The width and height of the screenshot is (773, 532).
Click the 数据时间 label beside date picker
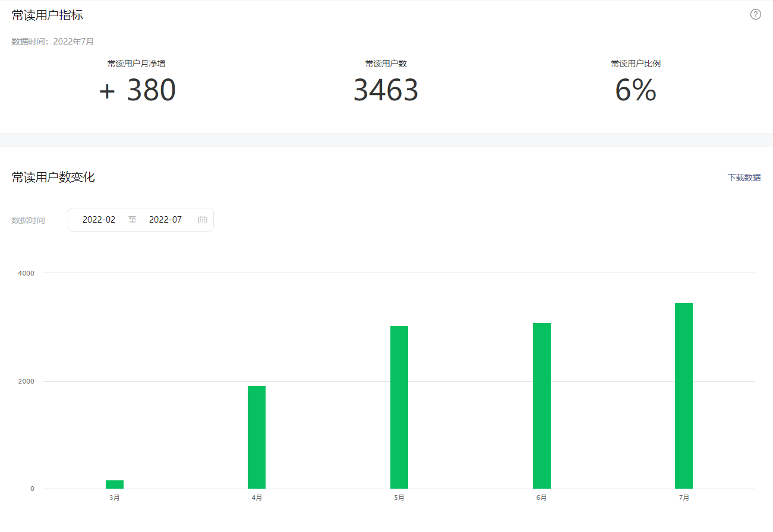(28, 220)
